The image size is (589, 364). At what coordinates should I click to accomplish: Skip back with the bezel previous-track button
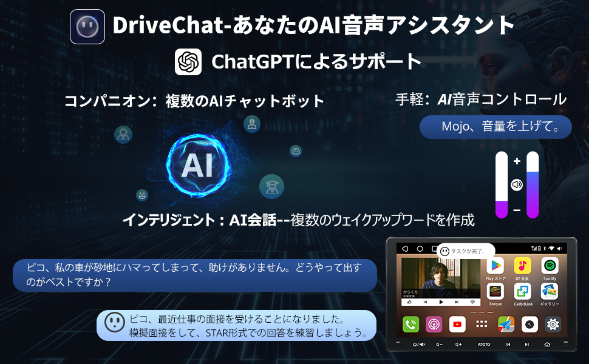coord(508,345)
